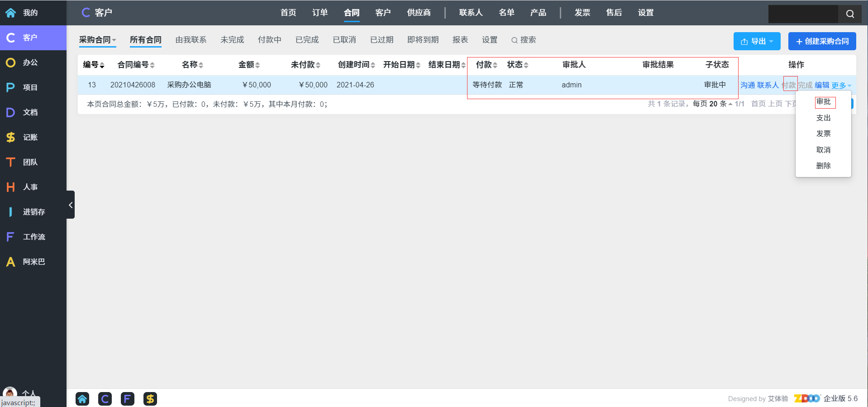Expand the 采购合同 dropdown
This screenshot has width=868, height=407.
click(97, 40)
